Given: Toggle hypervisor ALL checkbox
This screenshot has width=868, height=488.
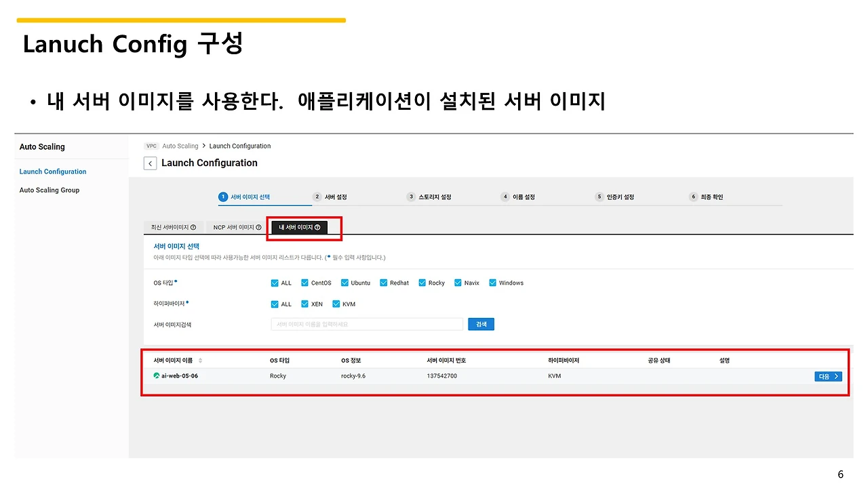Looking at the screenshot, I should pos(275,304).
